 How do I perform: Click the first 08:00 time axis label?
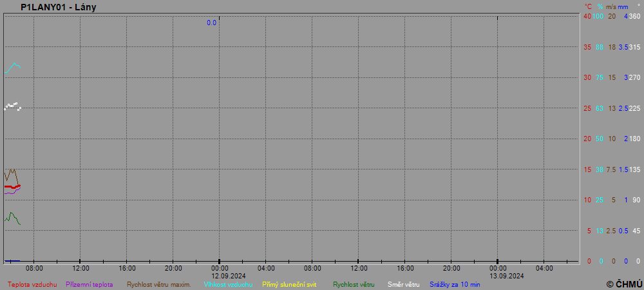point(34,268)
